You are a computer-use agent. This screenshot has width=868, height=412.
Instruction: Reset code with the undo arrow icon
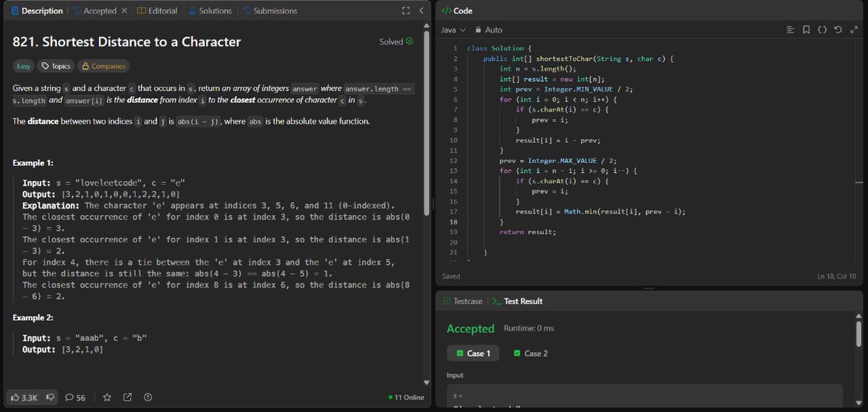point(838,30)
